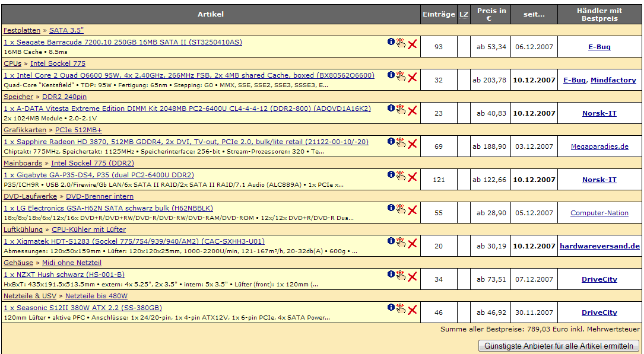Viewport: 644px width, 354px height.
Task: Open Midi ohne Netzteil subcategory
Action: point(71,263)
